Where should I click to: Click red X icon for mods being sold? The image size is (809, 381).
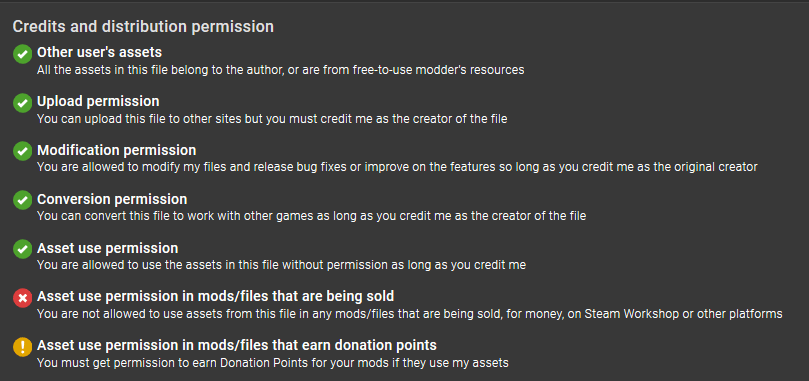(x=22, y=298)
